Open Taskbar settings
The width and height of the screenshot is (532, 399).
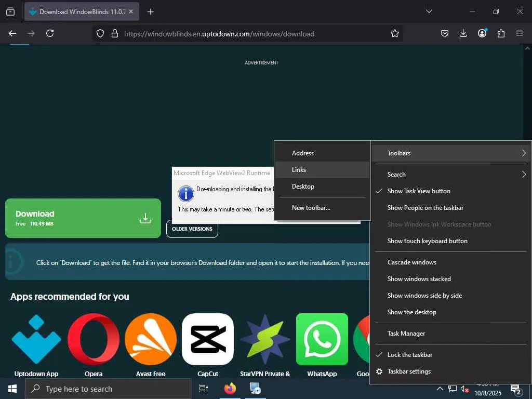click(x=451, y=371)
